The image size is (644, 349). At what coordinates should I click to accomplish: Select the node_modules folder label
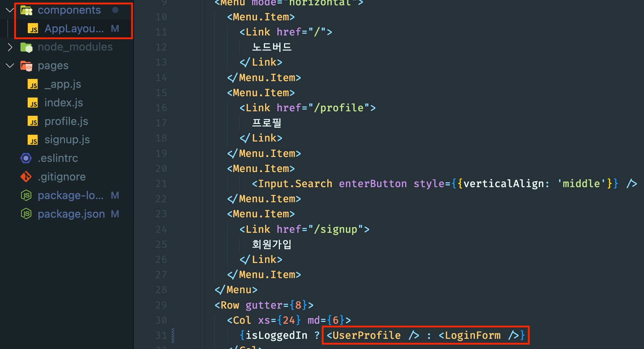[75, 47]
